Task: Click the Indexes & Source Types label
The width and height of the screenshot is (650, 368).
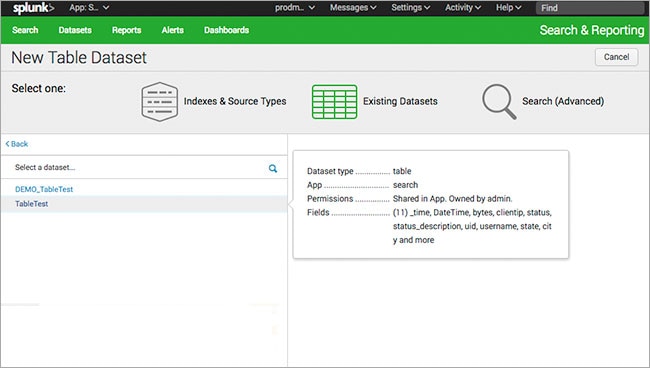Action: tap(235, 101)
